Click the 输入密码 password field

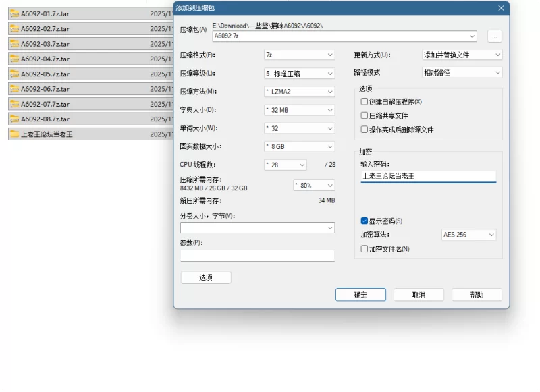tap(428, 176)
